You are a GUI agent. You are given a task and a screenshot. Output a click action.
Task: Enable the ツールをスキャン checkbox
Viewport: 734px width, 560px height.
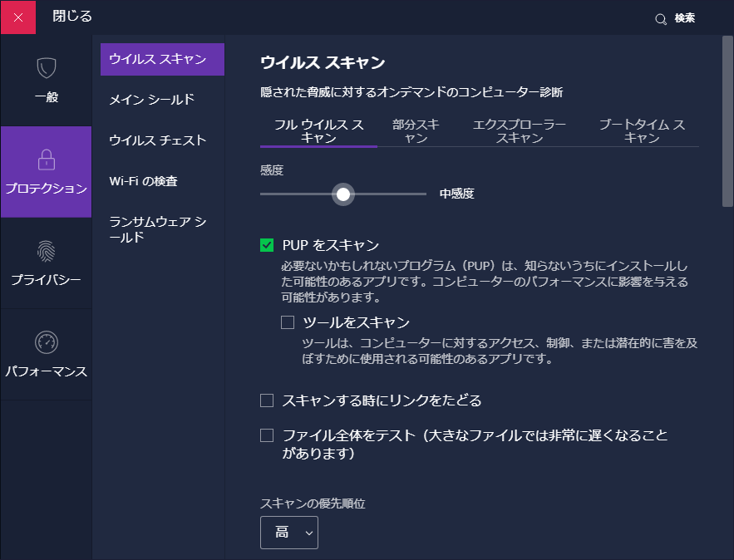coord(288,322)
